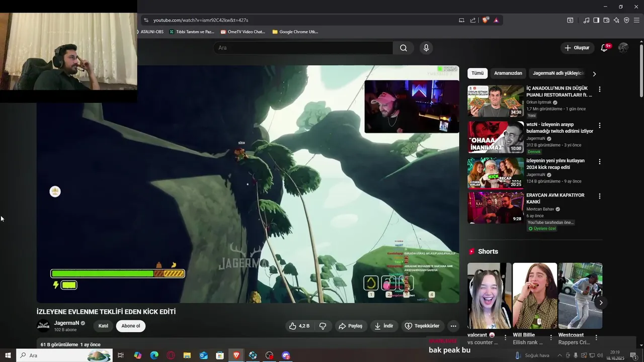This screenshot has height=362, width=644.
Task: Click the Paylaş share button
Action: [350, 326]
